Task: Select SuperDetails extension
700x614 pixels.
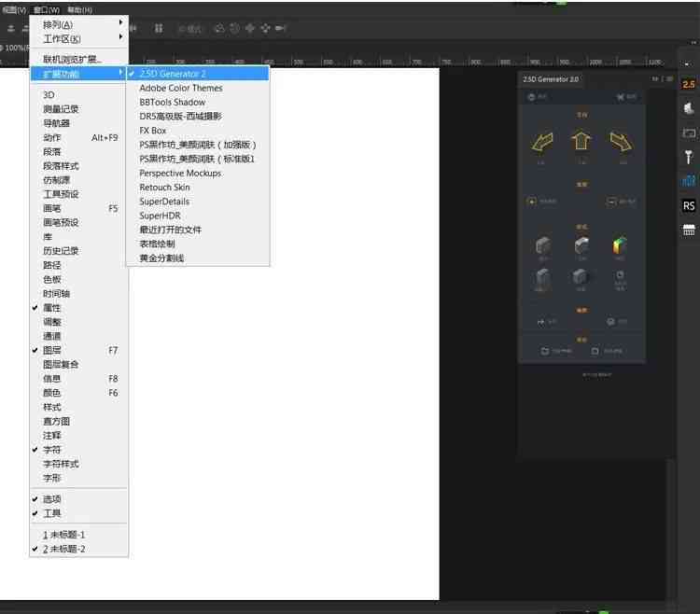Action: [198, 202]
